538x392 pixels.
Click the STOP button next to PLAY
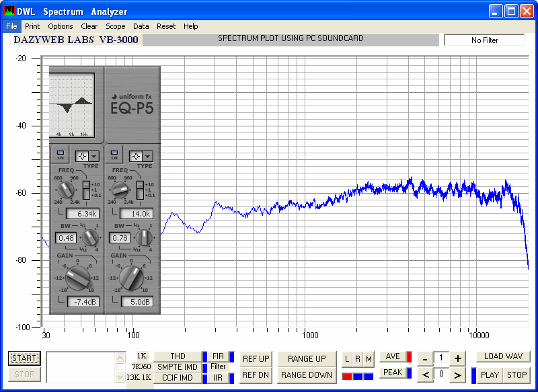coord(517,375)
